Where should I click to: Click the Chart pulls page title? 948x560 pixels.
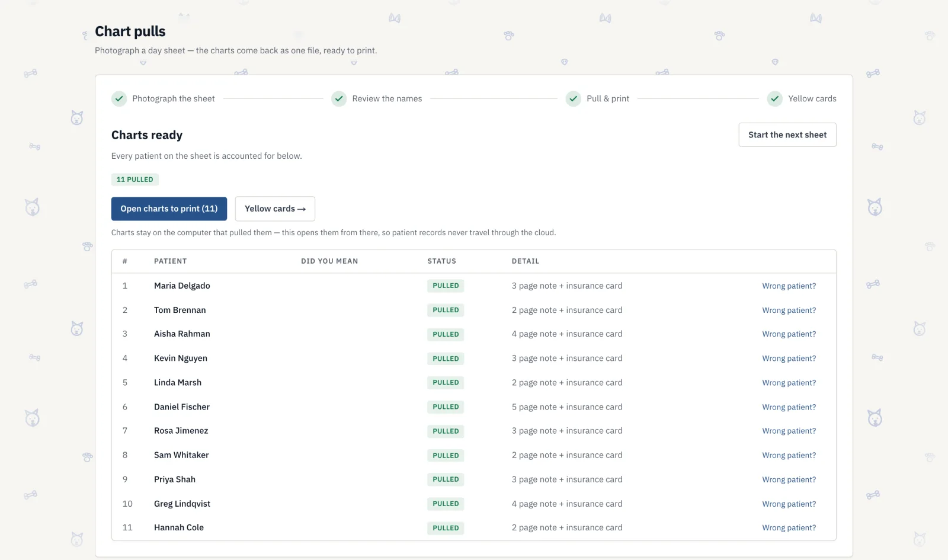[x=130, y=31]
